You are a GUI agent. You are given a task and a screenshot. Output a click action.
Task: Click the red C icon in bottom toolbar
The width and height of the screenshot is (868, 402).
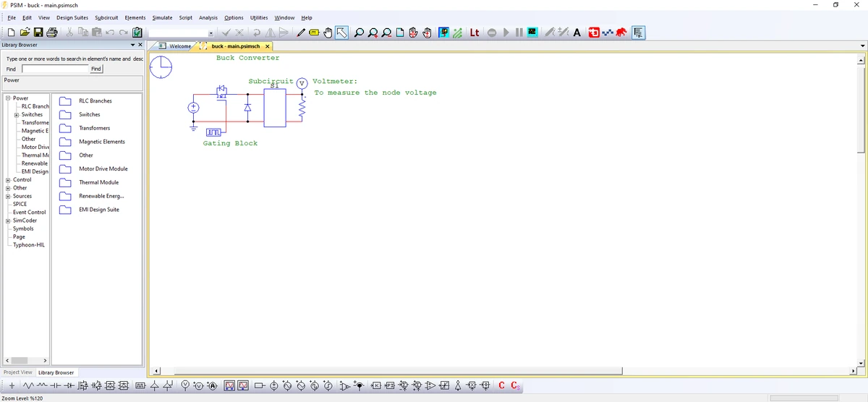(502, 386)
